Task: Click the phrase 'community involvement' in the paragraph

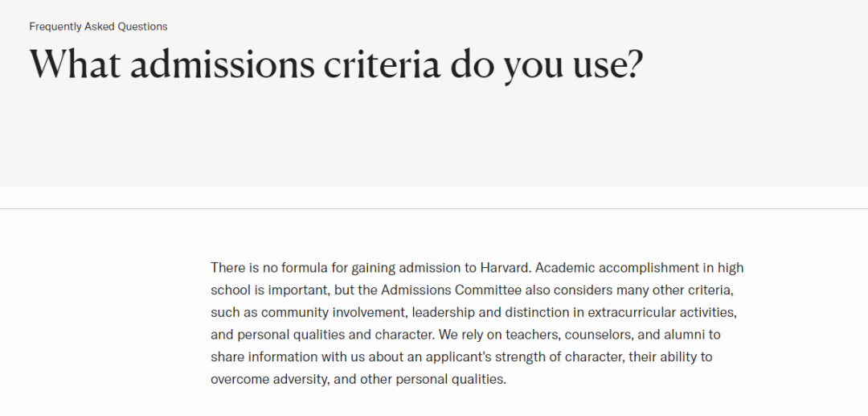Action: (x=334, y=312)
